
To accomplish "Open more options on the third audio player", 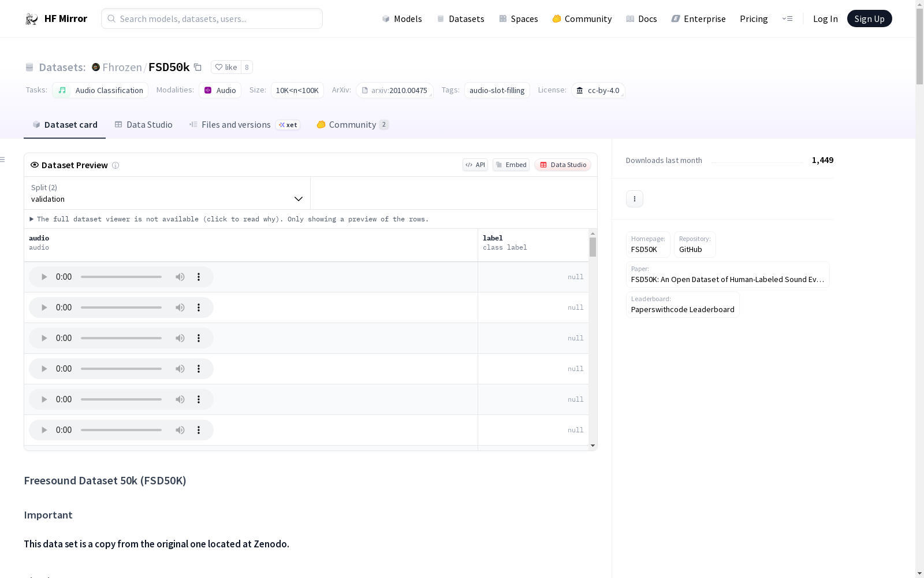I will (x=199, y=338).
